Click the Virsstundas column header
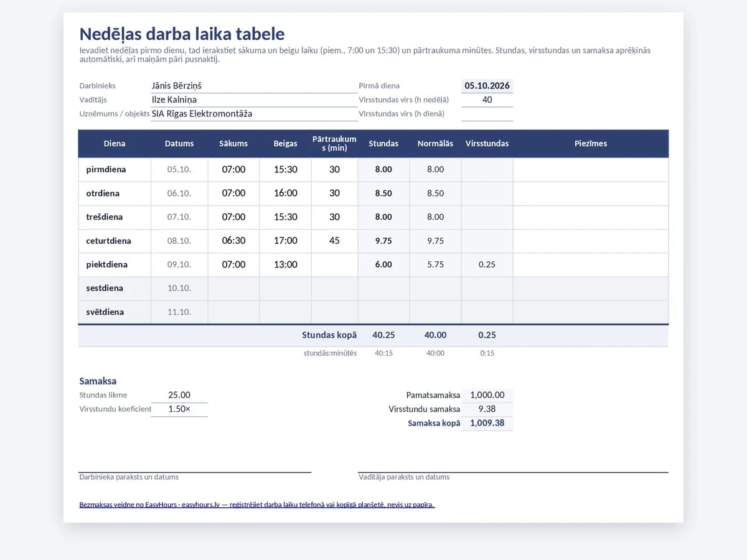 pos(487,143)
